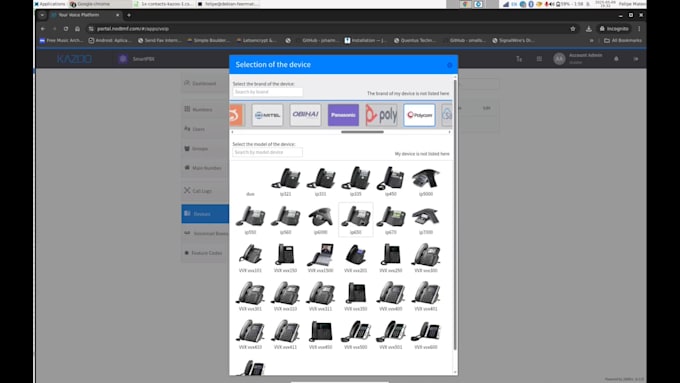Pick the VVX vvx201 phone
Screen dimensions: 680x383
[356, 258]
